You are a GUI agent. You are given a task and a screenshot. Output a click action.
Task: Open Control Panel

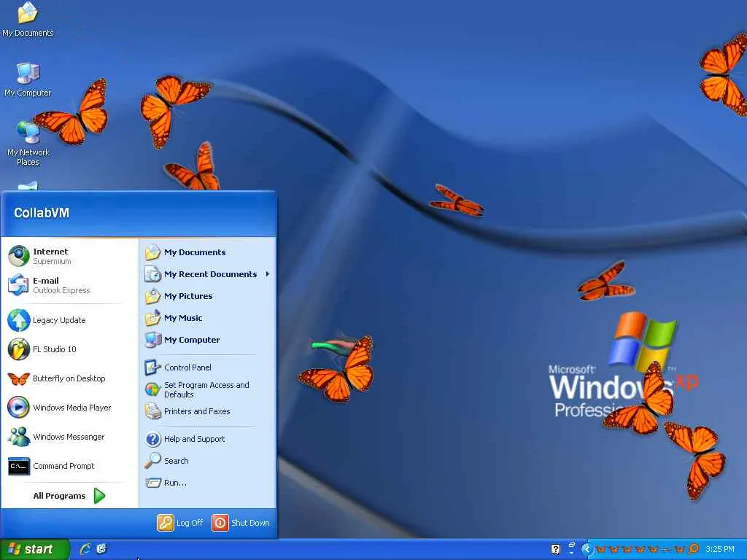[208, 367]
